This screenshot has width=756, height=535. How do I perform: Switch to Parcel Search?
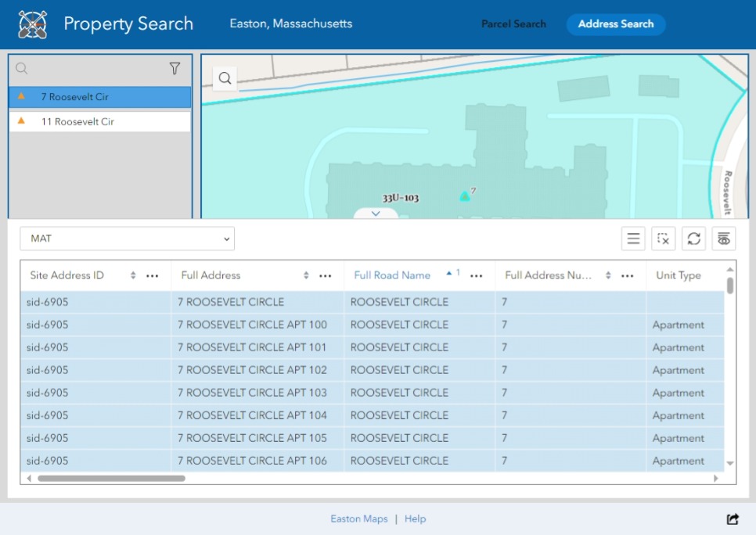[513, 24]
